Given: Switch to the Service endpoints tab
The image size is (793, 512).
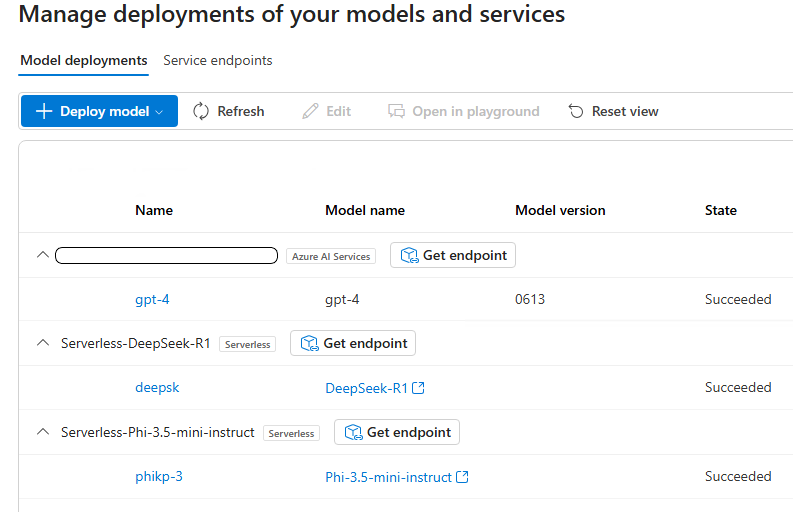Looking at the screenshot, I should tap(218, 61).
